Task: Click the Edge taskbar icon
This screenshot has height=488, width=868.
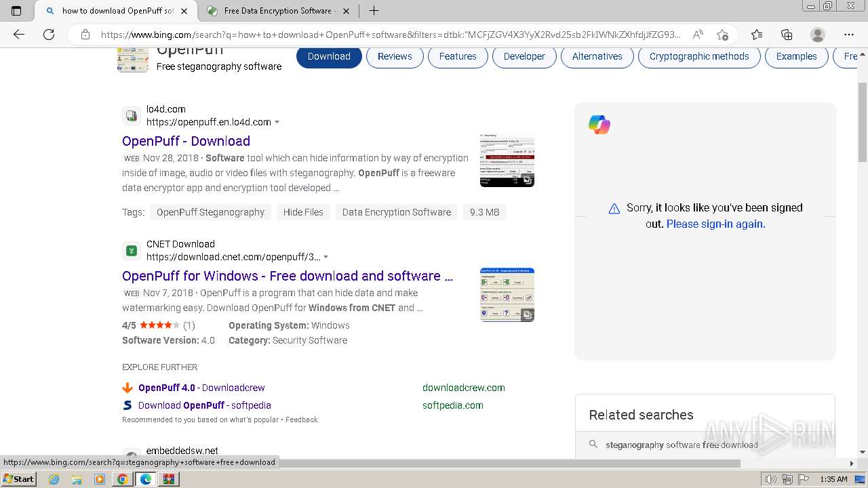Action: pyautogui.click(x=145, y=479)
